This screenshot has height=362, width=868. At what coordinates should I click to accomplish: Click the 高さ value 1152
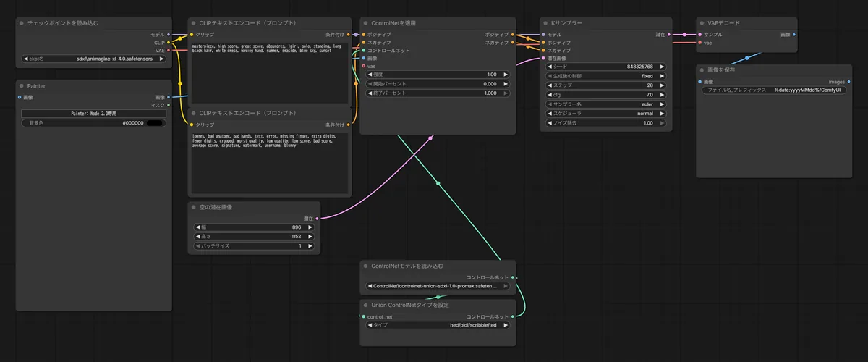pos(296,237)
